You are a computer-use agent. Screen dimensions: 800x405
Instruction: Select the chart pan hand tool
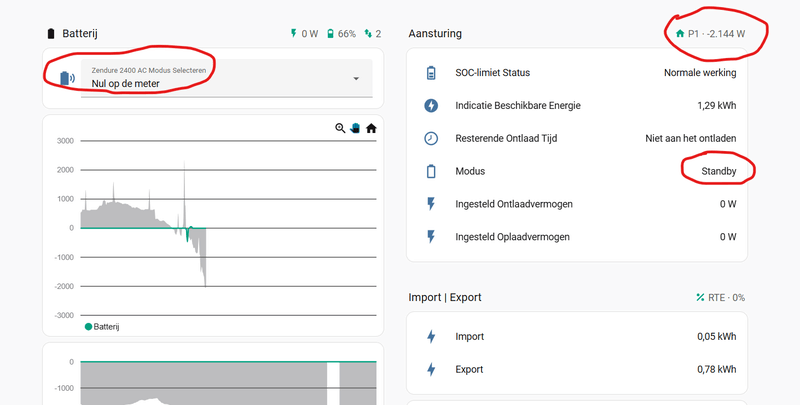coord(356,128)
